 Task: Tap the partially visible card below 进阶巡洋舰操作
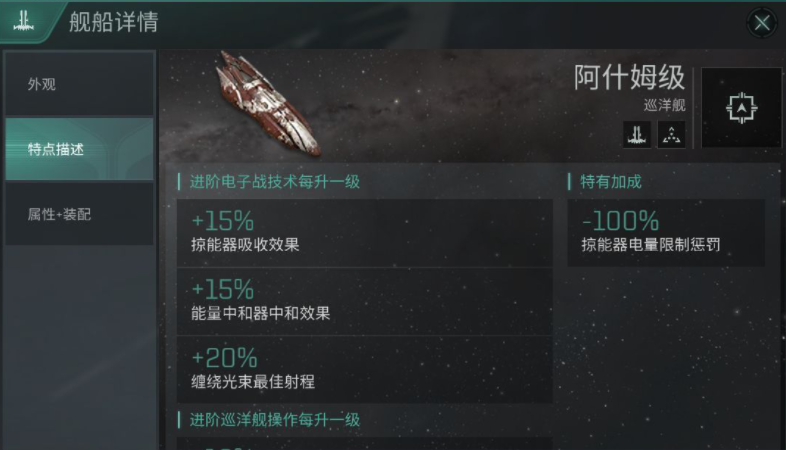tap(364, 443)
